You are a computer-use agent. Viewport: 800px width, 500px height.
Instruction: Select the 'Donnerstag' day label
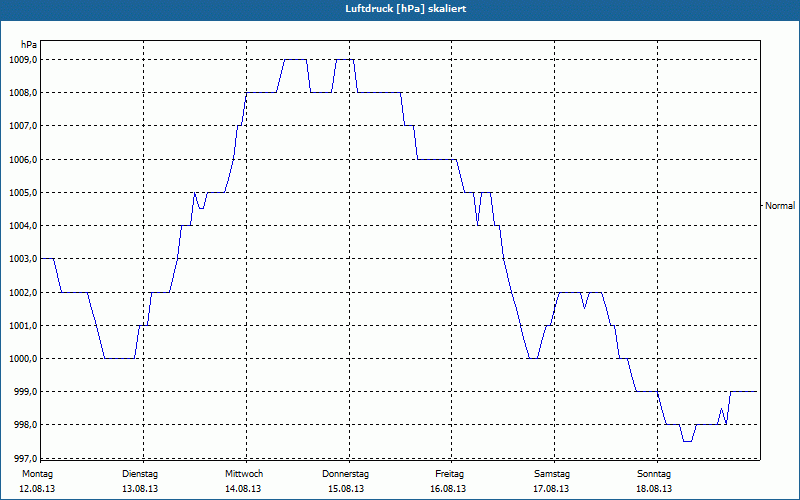point(345,474)
